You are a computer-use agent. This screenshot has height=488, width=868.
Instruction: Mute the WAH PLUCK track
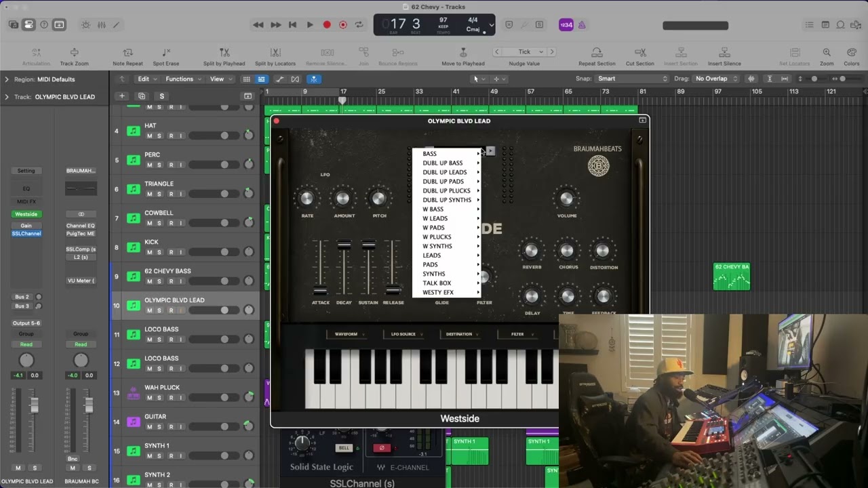coord(149,398)
